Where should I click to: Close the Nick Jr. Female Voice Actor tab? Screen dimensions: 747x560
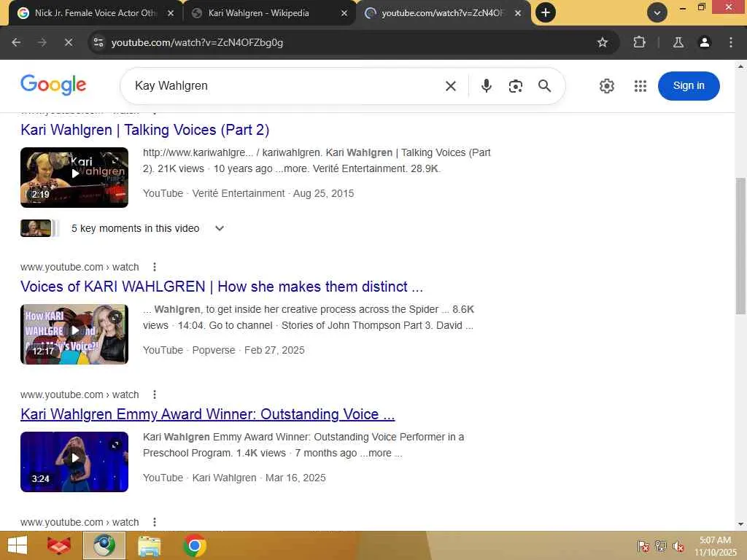pos(171,13)
